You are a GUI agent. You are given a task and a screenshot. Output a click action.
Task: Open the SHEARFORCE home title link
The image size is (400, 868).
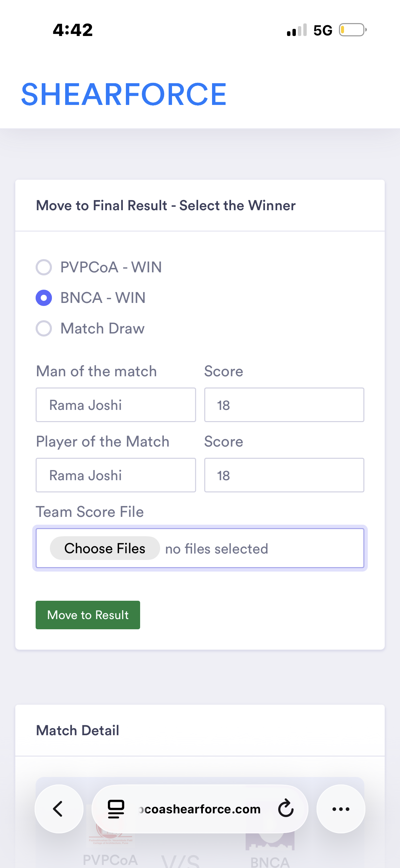pyautogui.click(x=123, y=94)
